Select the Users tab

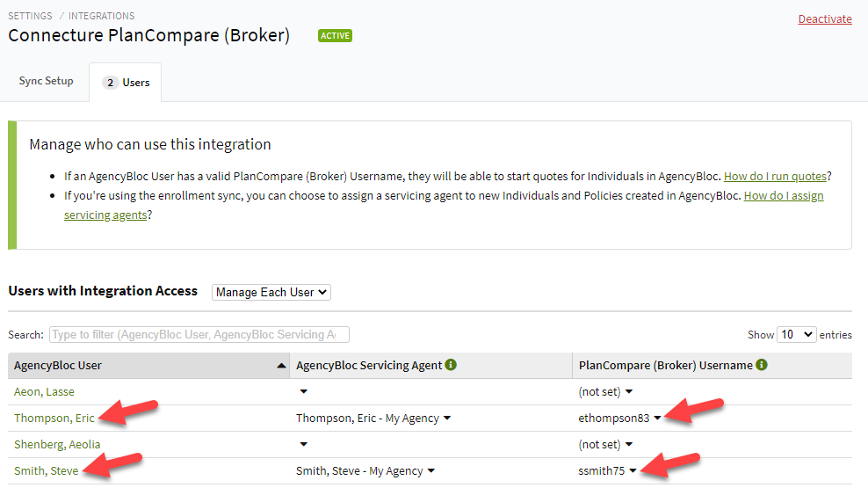click(x=126, y=83)
